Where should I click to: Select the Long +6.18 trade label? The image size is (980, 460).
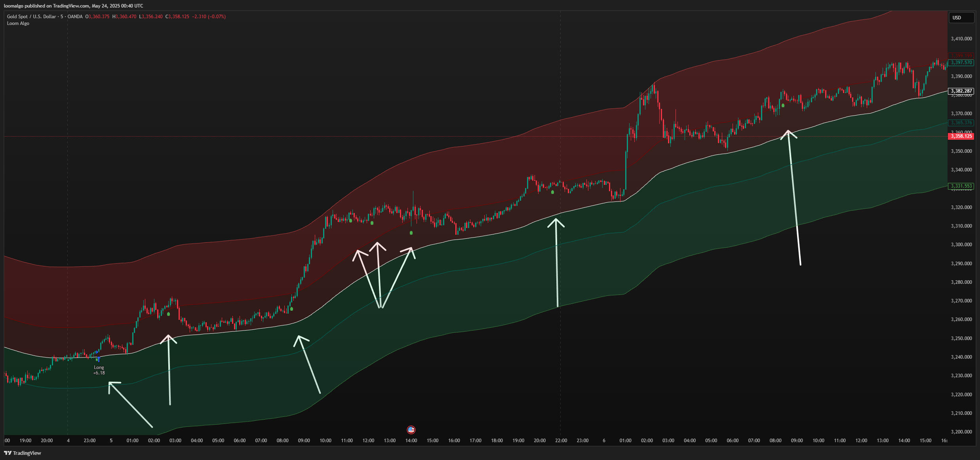pyautogui.click(x=99, y=370)
